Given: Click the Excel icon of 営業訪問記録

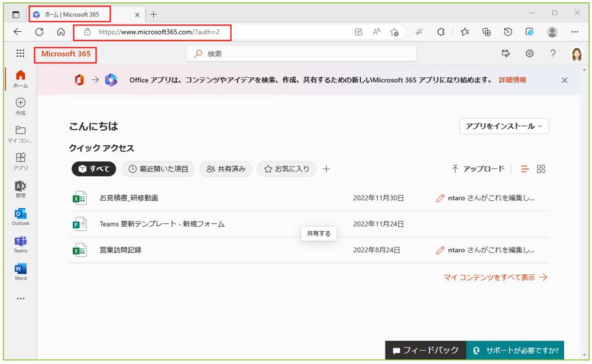Looking at the screenshot, I should coord(79,250).
